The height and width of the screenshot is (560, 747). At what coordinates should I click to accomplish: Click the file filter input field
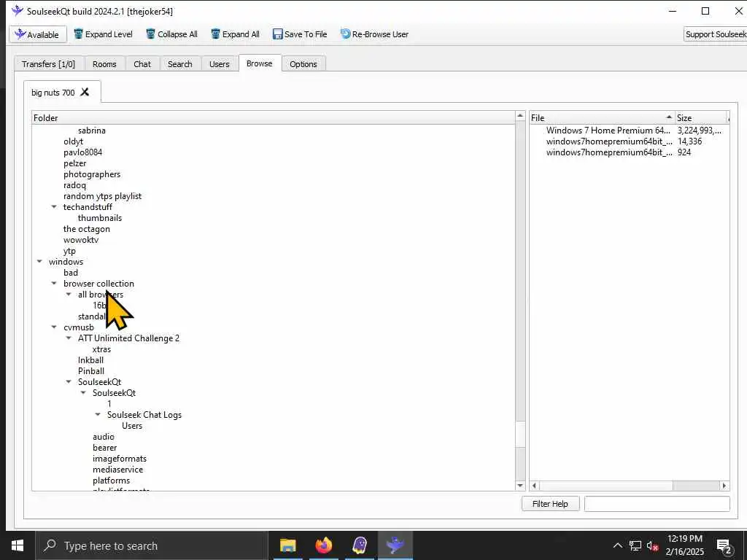657,504
